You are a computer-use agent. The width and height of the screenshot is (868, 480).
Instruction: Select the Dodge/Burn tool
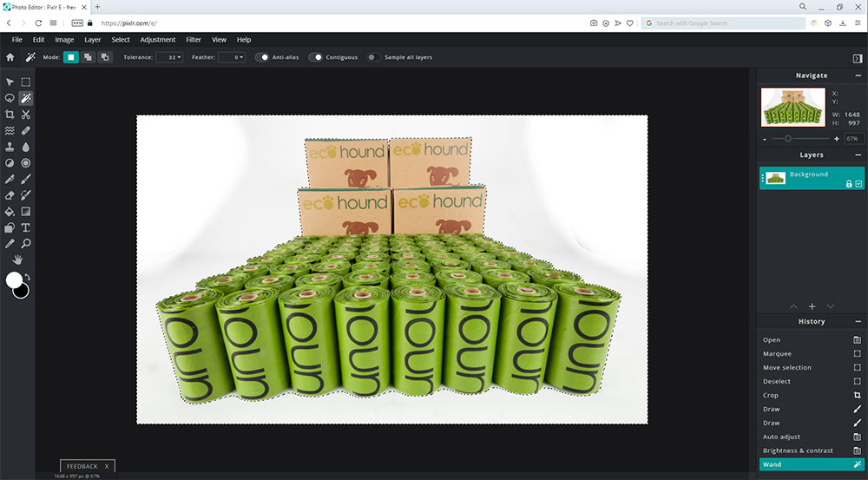(x=10, y=163)
